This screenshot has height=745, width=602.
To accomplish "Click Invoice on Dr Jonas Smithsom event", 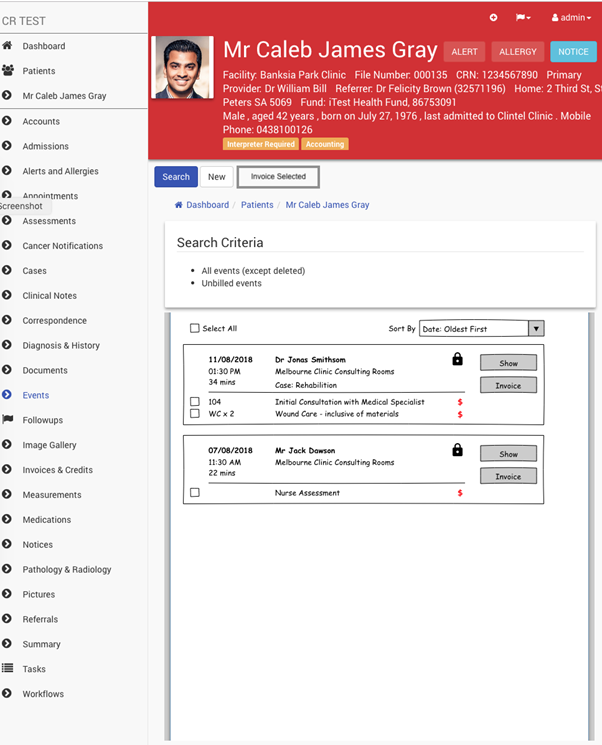I will tap(508, 385).
